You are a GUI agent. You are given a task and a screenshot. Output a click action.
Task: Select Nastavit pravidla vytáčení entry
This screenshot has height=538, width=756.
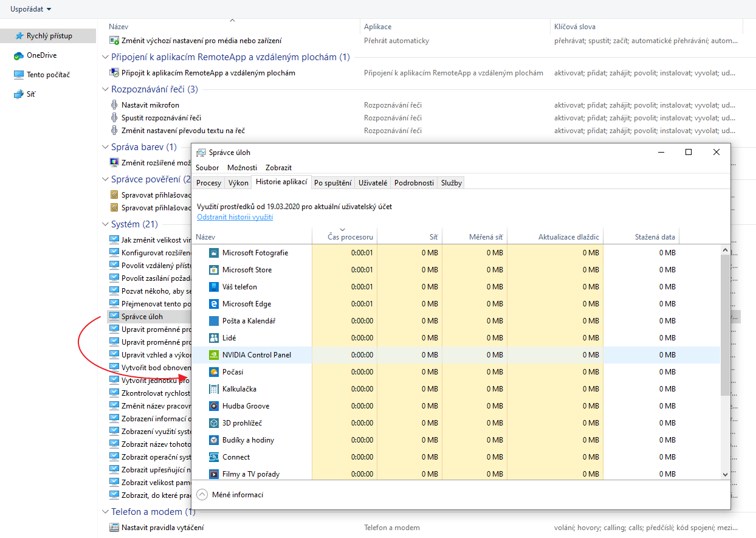click(x=162, y=528)
